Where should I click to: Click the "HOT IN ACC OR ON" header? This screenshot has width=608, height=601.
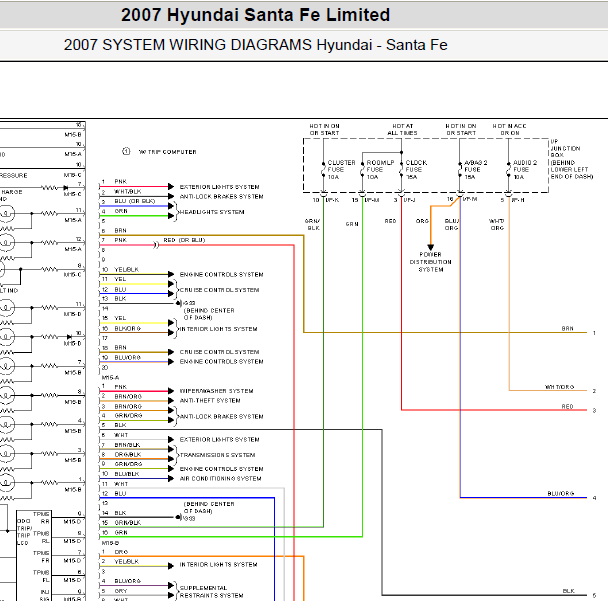click(x=510, y=130)
